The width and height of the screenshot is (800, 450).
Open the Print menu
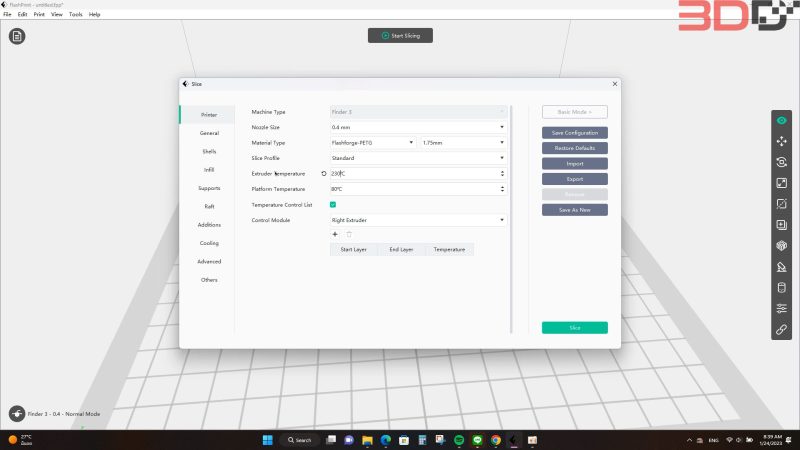click(39, 14)
